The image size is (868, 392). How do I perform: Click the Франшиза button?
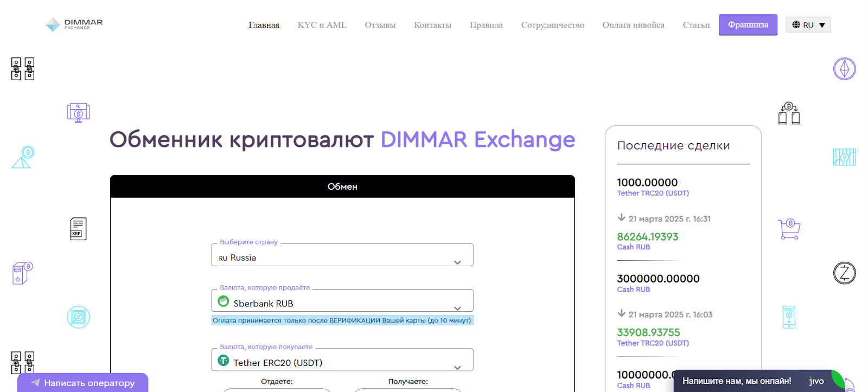[x=748, y=24]
